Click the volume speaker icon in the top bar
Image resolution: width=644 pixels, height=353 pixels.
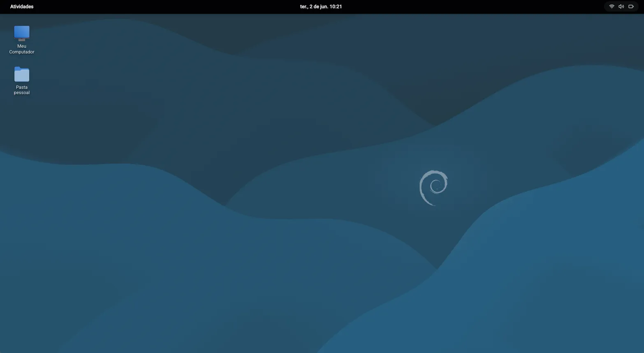[621, 7]
